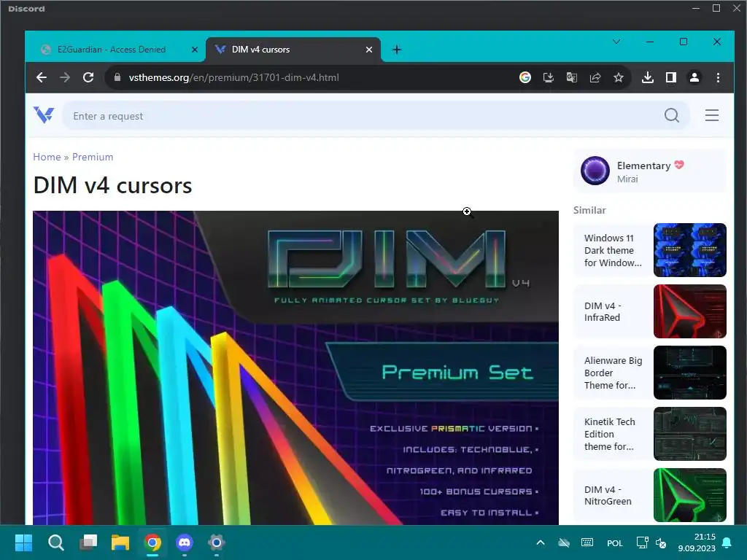Click the touch keyboard tray icon
Screen dimensions: 747x560
pyautogui.click(x=587, y=542)
